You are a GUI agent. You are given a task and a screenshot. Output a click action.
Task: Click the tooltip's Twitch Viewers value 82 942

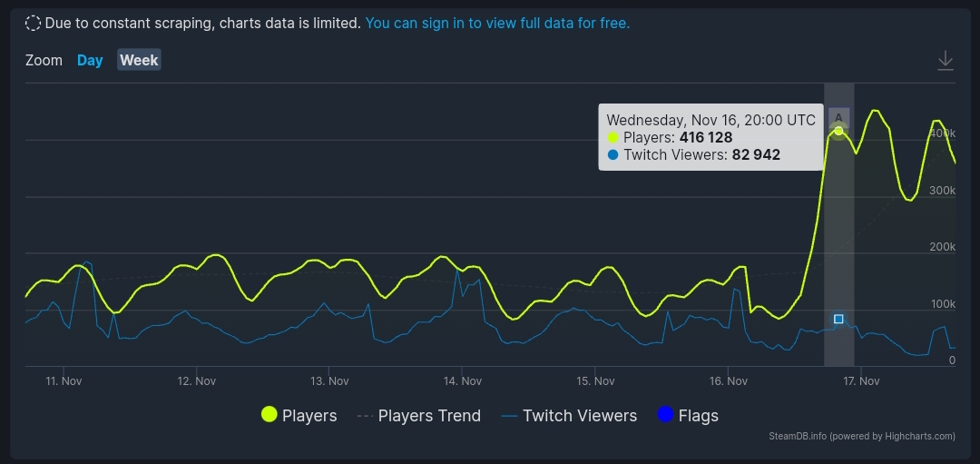756,154
